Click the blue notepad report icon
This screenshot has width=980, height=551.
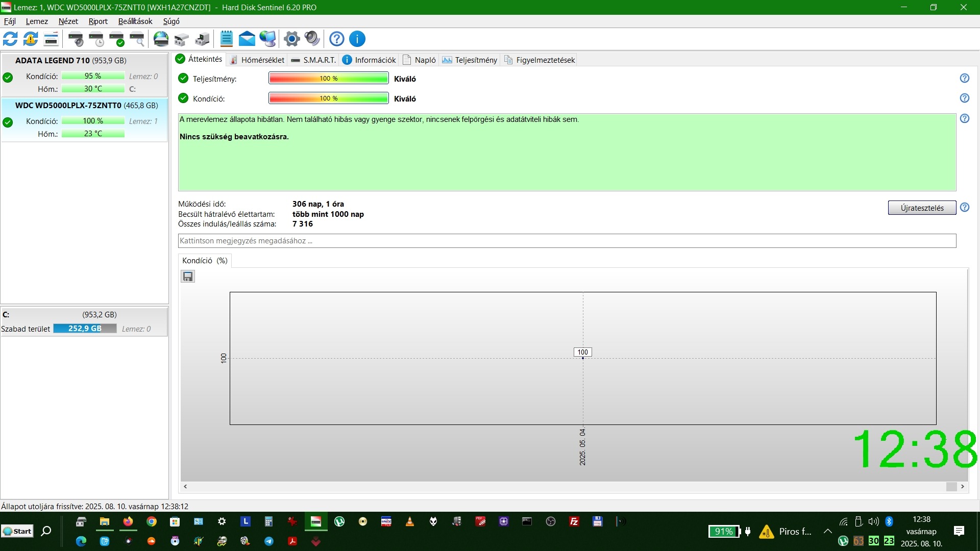[x=226, y=39]
